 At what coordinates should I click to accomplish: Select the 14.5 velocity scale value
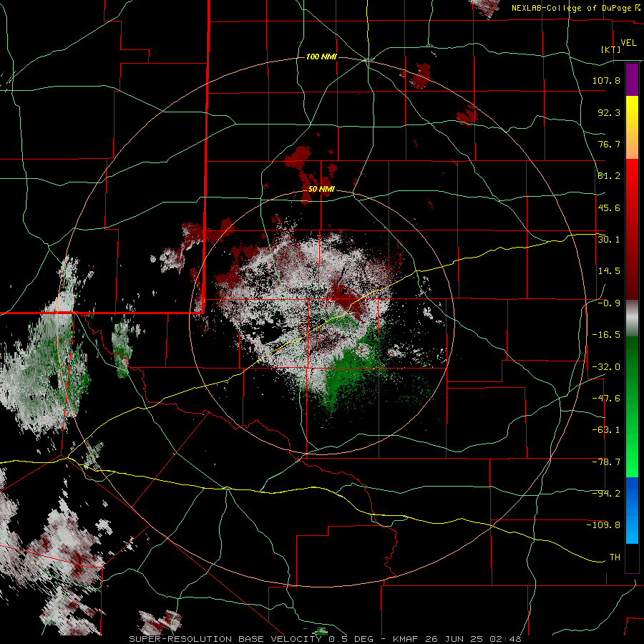click(x=609, y=271)
